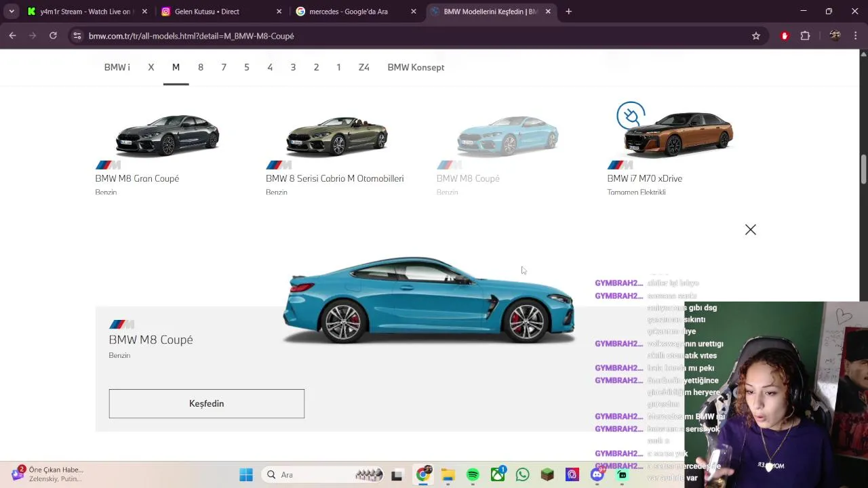Viewport: 868px width, 488px height.
Task: Click the taskbar Ara search box
Action: (x=324, y=475)
